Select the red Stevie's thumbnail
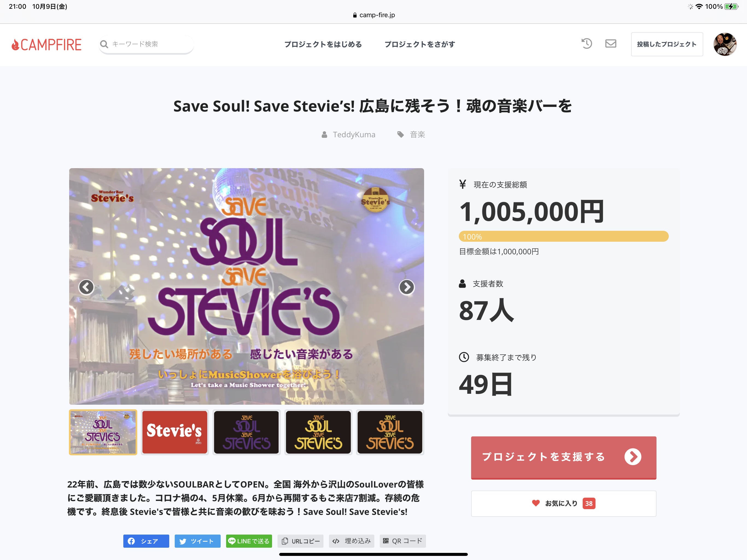747x560 pixels. point(175,432)
